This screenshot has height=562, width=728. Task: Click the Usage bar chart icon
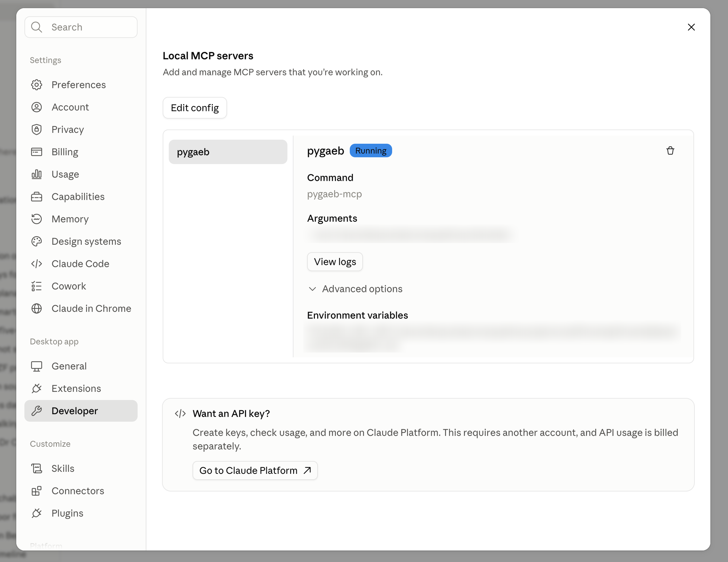click(x=37, y=174)
